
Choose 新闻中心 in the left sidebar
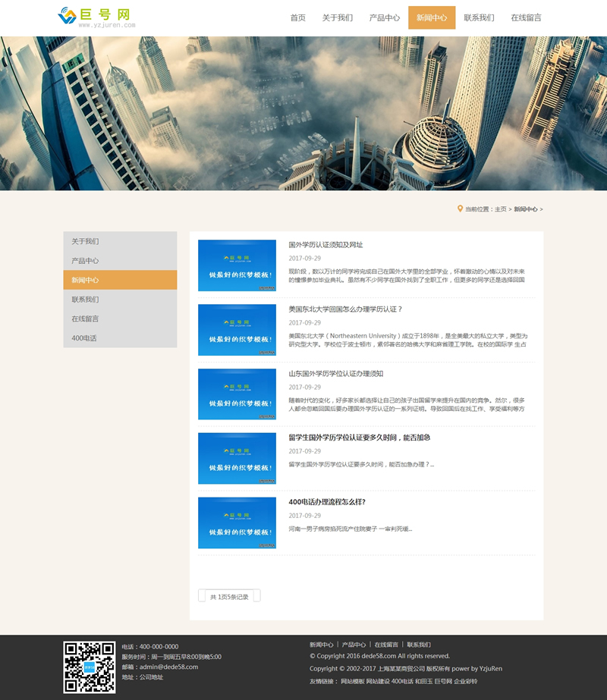click(x=85, y=280)
